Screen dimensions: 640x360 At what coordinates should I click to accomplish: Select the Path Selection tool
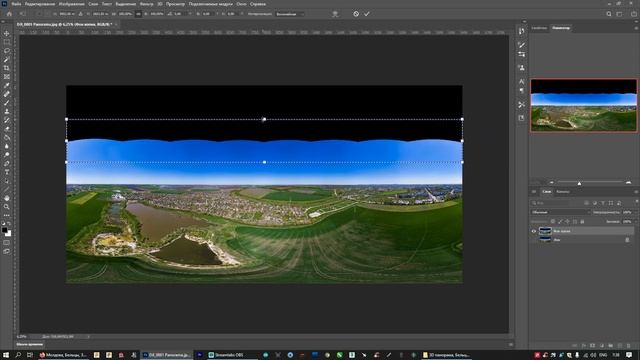(7, 181)
